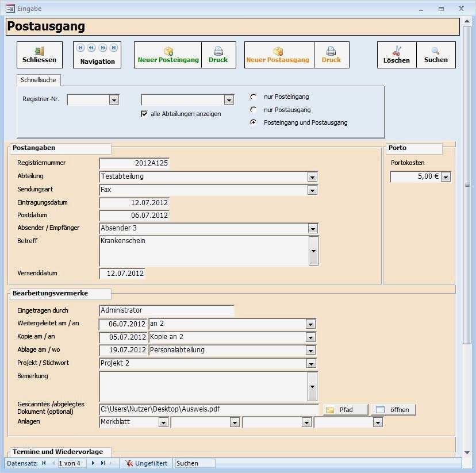Click green Druck button for Posteingang
476x473 pixels.
tap(218, 55)
